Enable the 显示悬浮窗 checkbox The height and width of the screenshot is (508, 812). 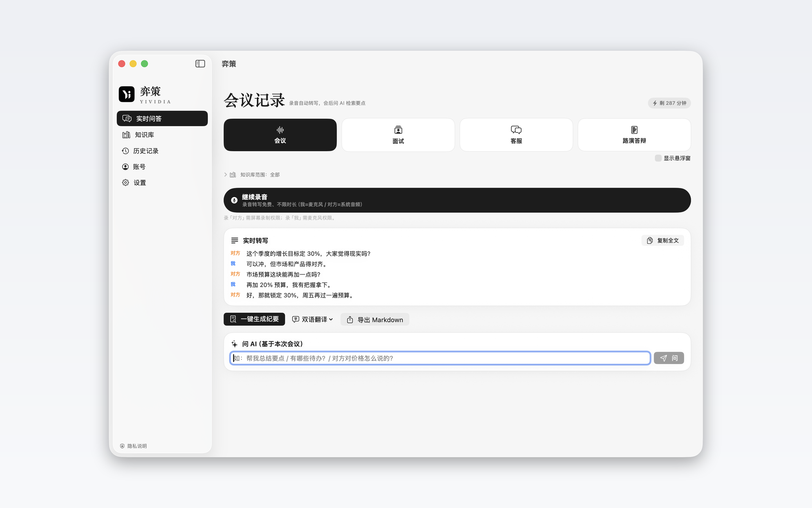pos(658,158)
